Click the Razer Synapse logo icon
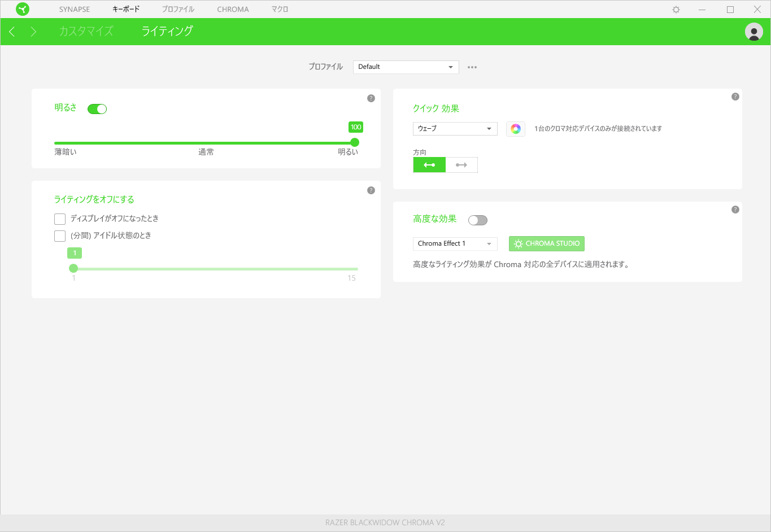Image resolution: width=771 pixels, height=532 pixels. click(x=23, y=9)
